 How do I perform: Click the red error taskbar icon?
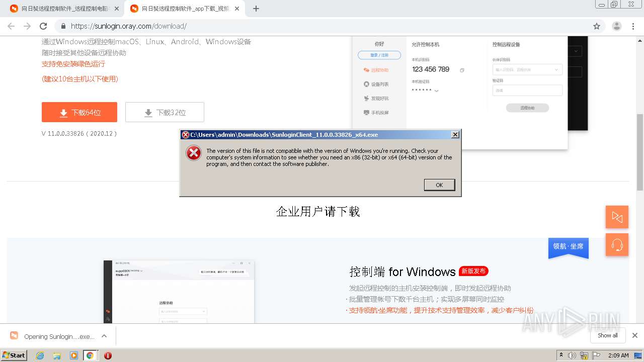[x=108, y=355]
